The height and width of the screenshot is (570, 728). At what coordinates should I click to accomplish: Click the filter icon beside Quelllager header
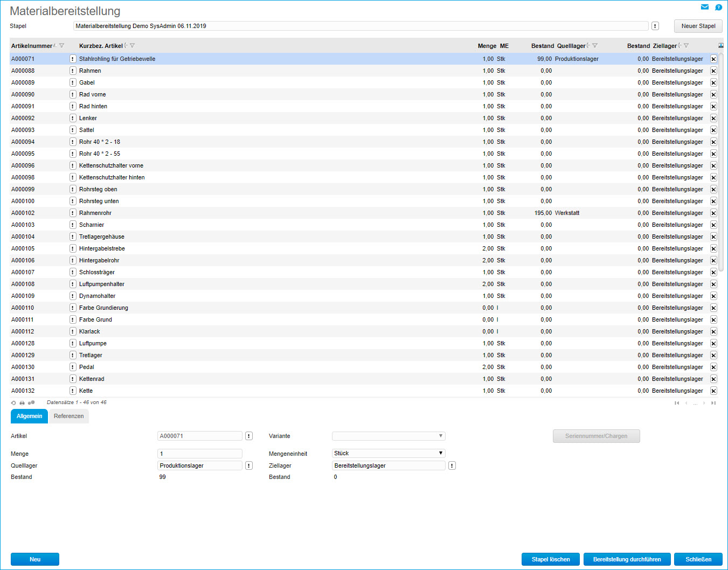595,46
